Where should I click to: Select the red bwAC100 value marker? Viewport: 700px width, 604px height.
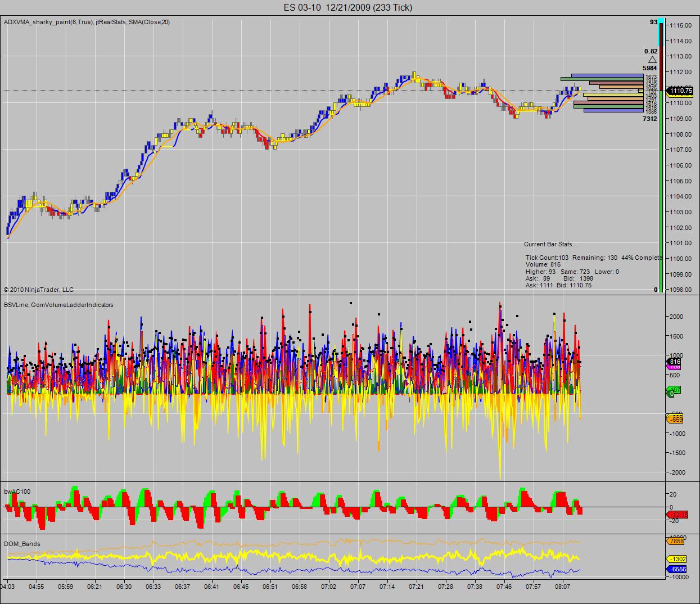tap(678, 514)
